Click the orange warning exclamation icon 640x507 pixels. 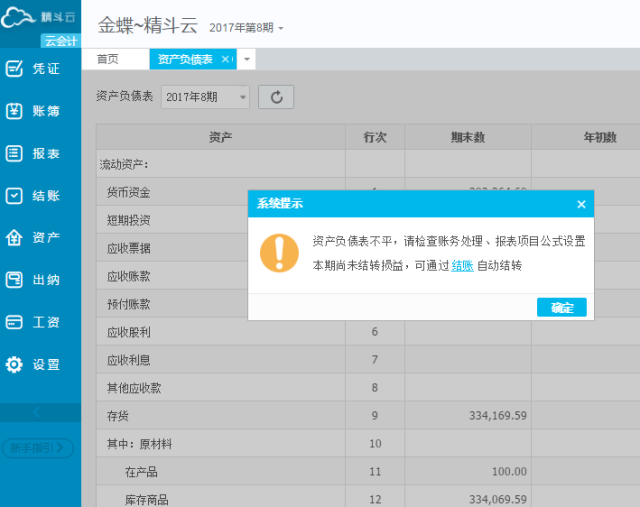tap(279, 253)
